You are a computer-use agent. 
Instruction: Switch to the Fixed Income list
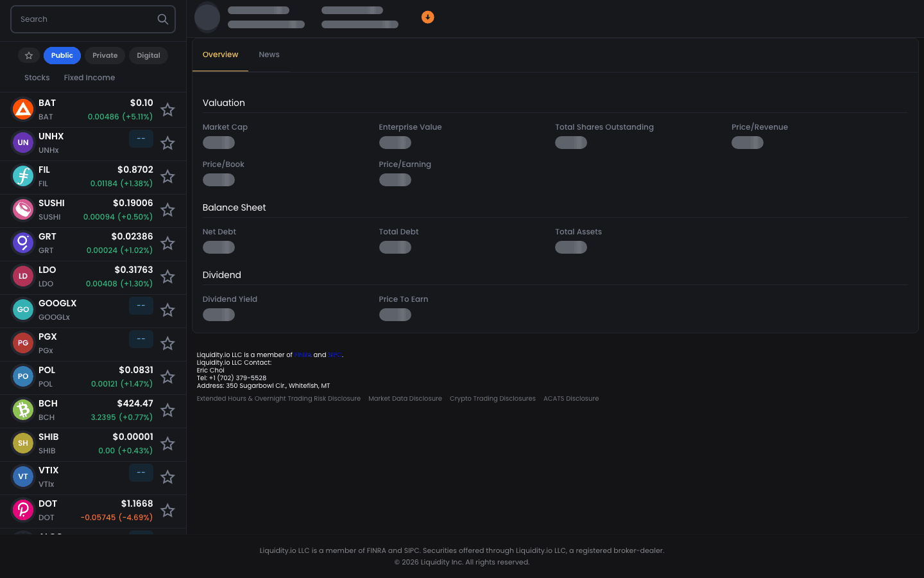pyautogui.click(x=89, y=77)
